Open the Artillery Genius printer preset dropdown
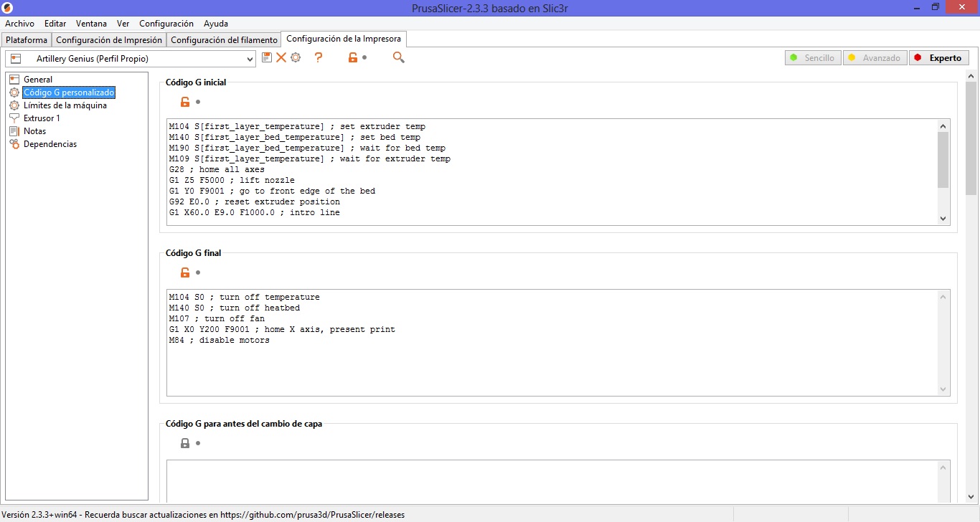Image resolution: width=980 pixels, height=522 pixels. (x=131, y=59)
